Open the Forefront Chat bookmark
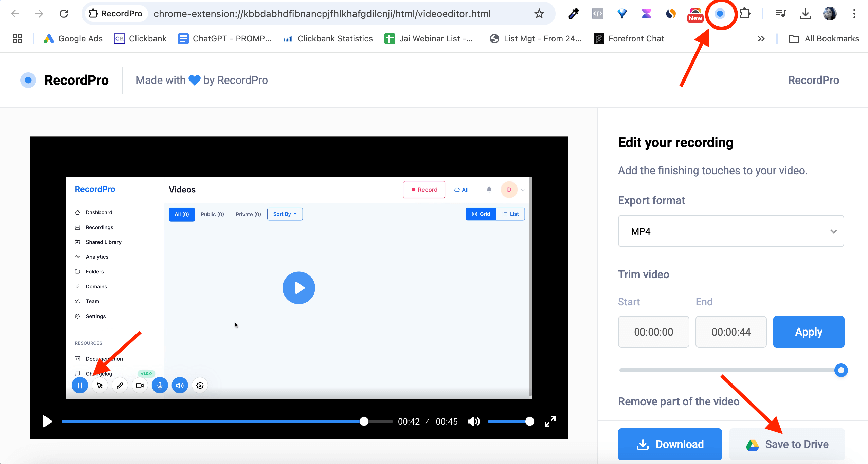868x464 pixels. (629, 39)
